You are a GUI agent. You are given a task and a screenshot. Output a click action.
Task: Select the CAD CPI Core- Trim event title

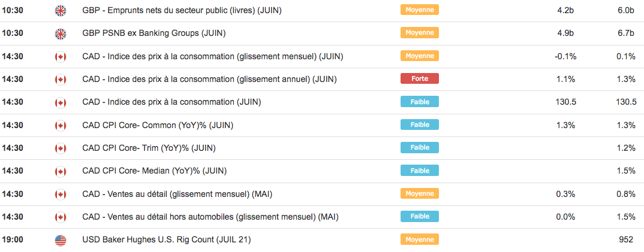pyautogui.click(x=149, y=148)
